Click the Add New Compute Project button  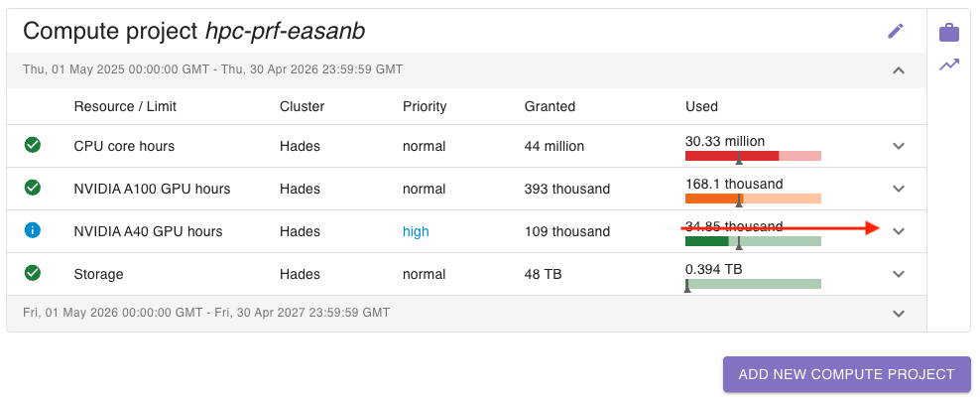click(x=846, y=374)
